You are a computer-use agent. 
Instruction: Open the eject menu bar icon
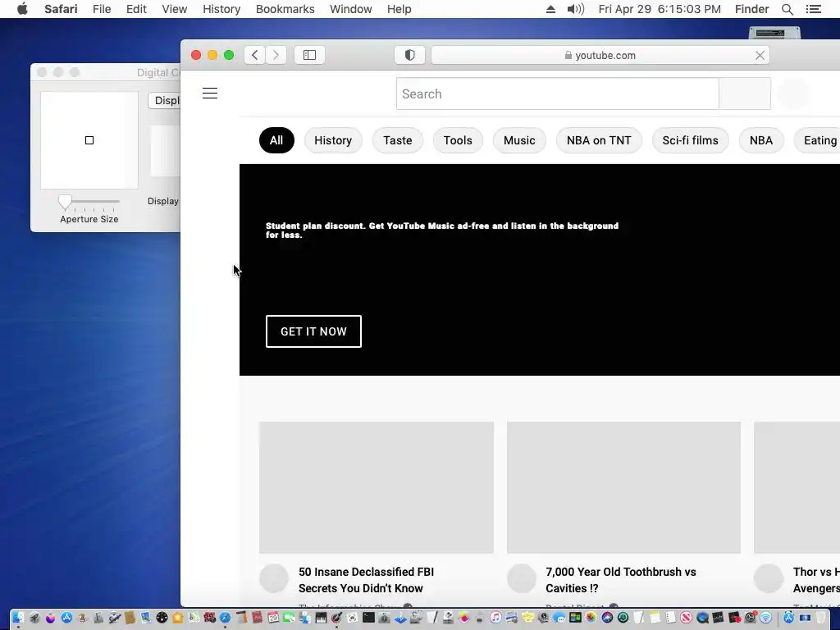coord(550,9)
